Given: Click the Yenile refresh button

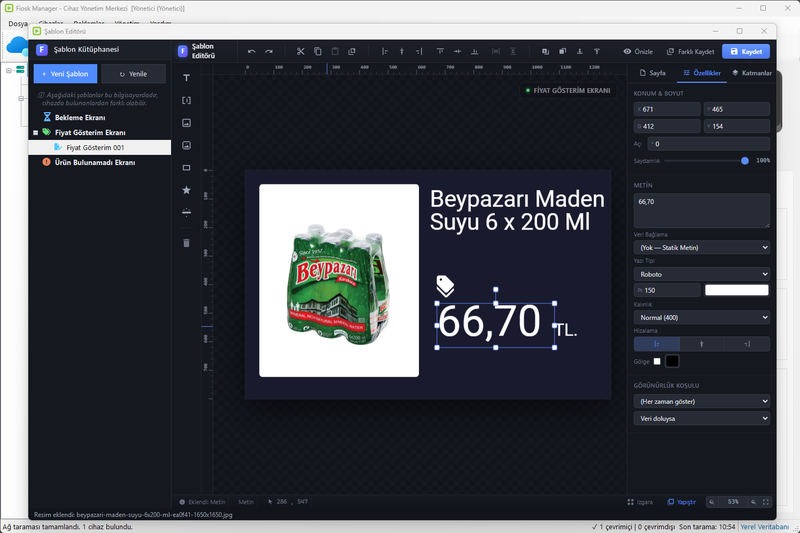Looking at the screenshot, I should pyautogui.click(x=133, y=74).
